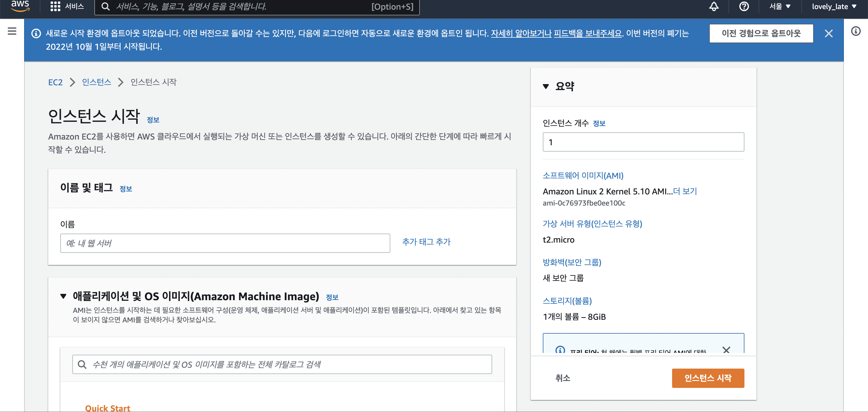868x412 pixels.
Task: Click 더 보기 after AMI name
Action: (685, 191)
